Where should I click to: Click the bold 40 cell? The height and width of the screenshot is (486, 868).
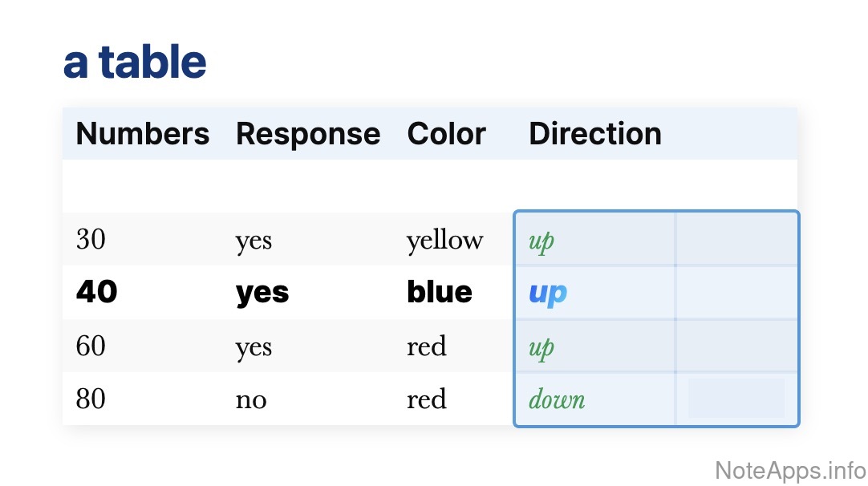96,293
